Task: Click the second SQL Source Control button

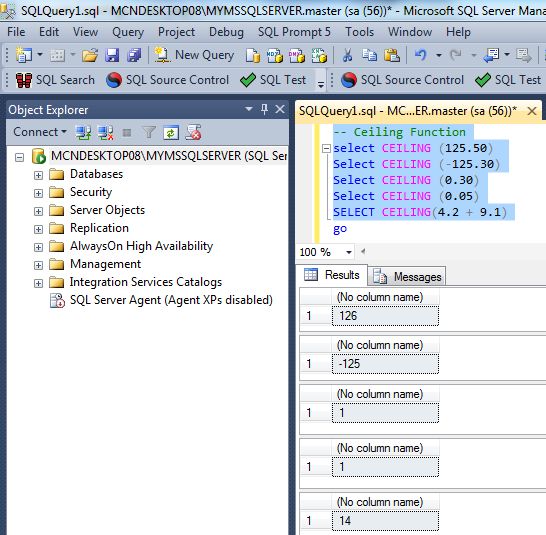Action: tap(403, 80)
